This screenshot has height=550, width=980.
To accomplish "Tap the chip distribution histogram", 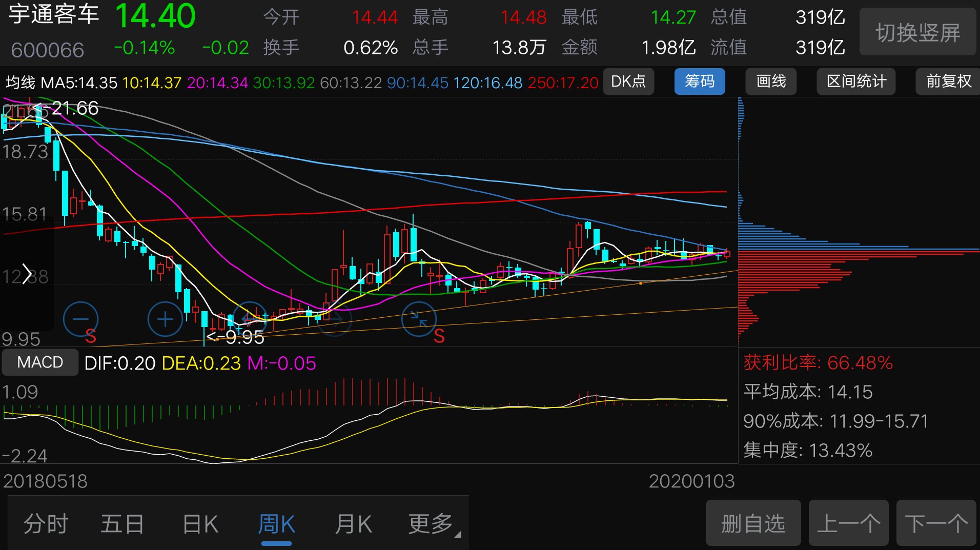I will 859,221.
